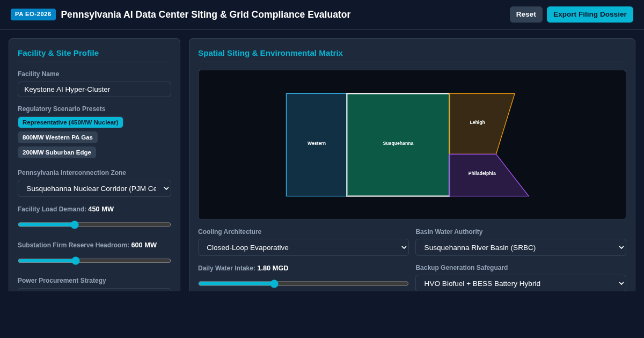Click the Reset button
The image size is (644, 338).
tap(526, 14)
